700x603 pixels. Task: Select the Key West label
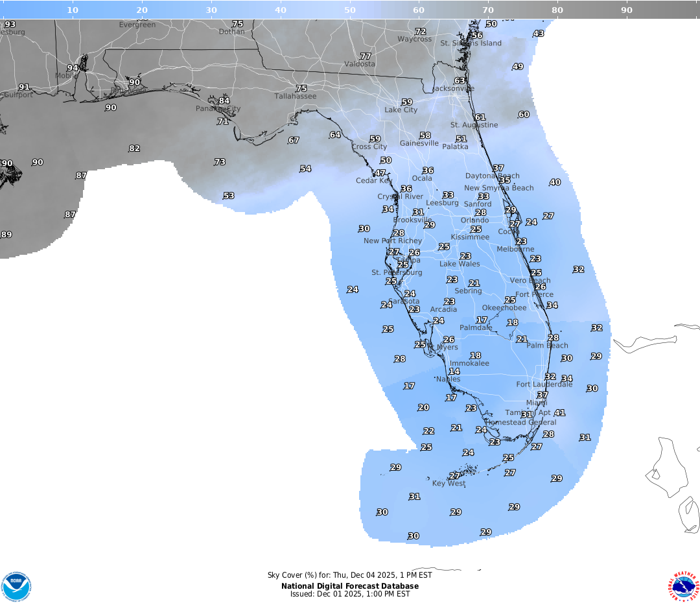449,484
